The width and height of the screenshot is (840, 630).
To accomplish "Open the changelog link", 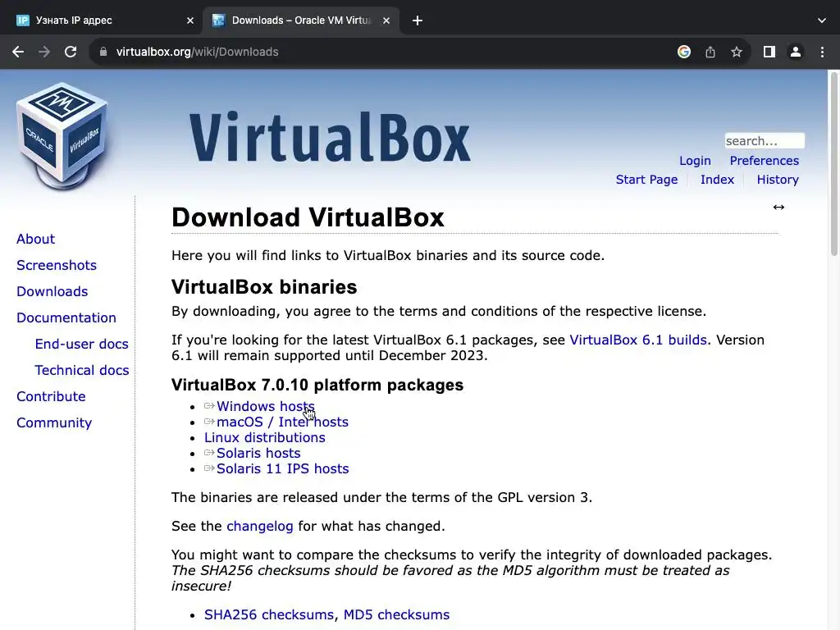I will pyautogui.click(x=260, y=527).
